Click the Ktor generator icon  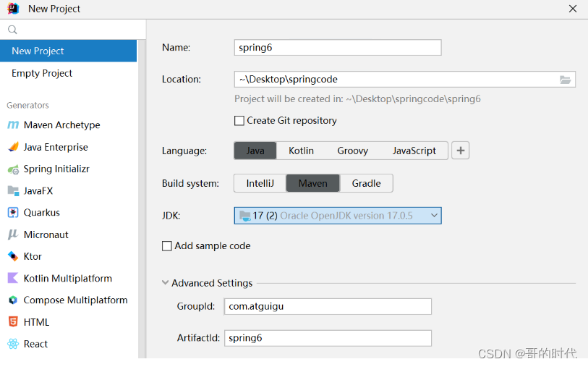click(13, 256)
